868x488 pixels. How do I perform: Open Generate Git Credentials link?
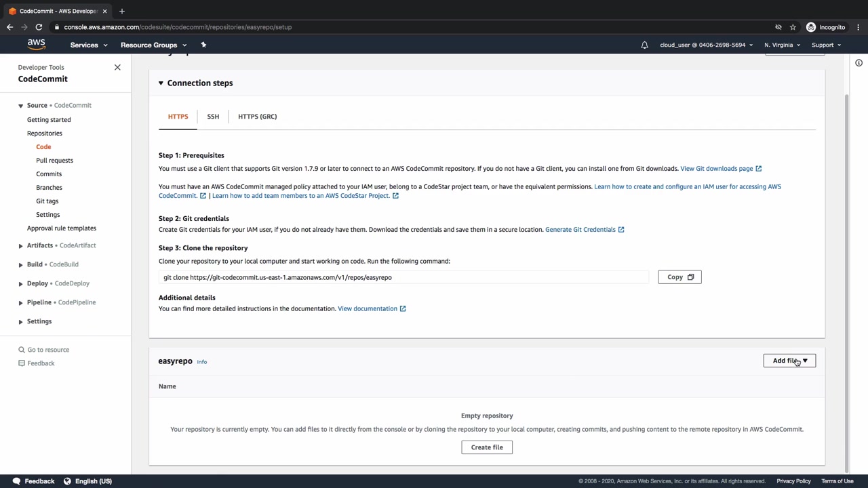click(x=585, y=230)
